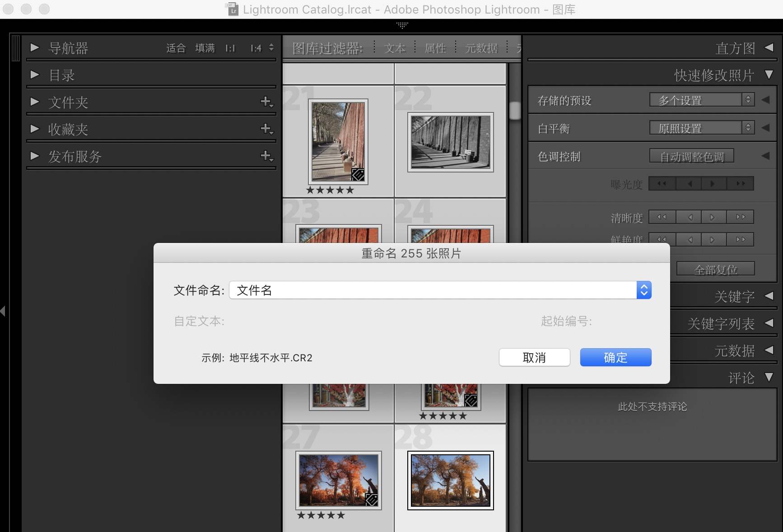Expand the 导航器 panel triangle
Viewport: 783px width, 532px height.
(35, 48)
